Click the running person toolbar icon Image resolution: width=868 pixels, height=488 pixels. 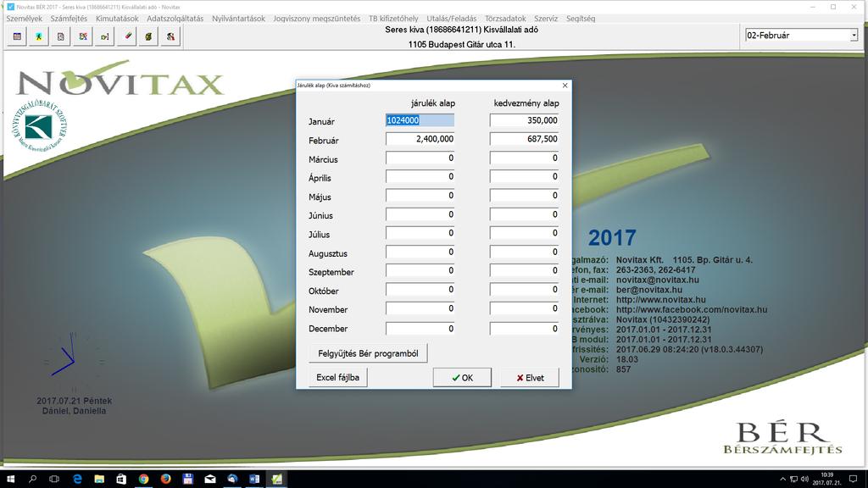coord(39,36)
